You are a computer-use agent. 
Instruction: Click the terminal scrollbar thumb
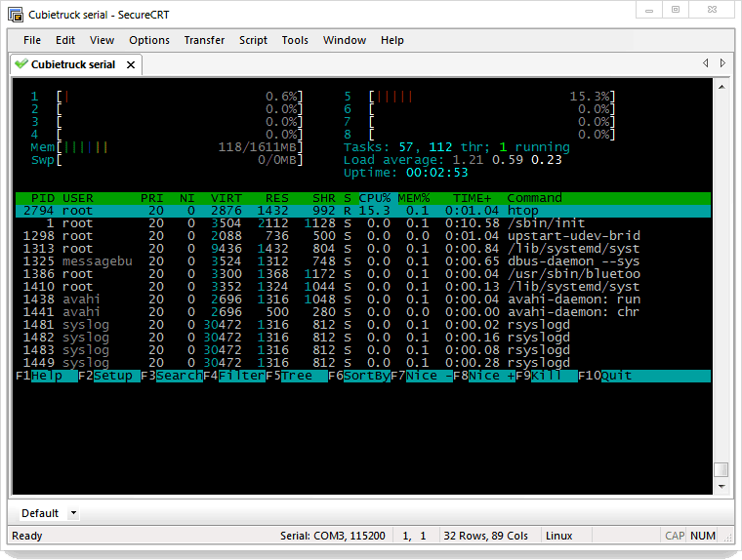(x=721, y=469)
